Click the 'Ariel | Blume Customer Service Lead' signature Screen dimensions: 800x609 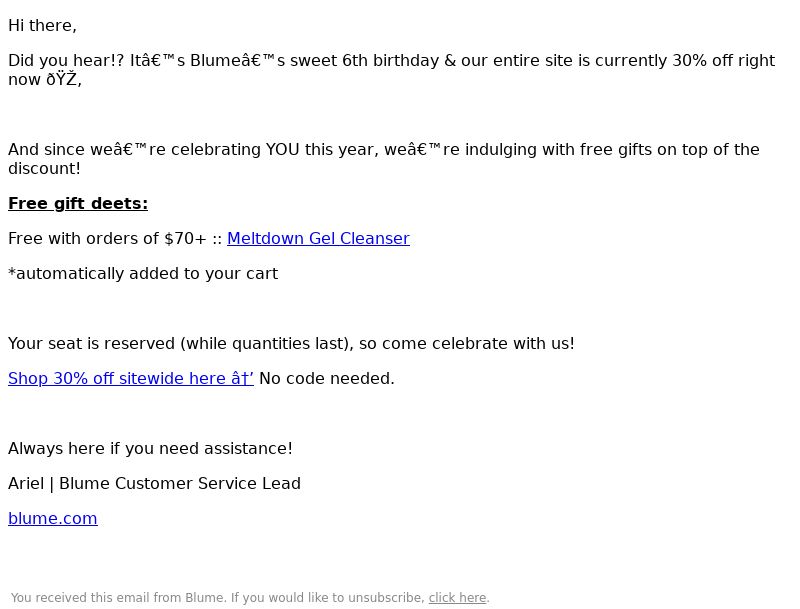154,484
